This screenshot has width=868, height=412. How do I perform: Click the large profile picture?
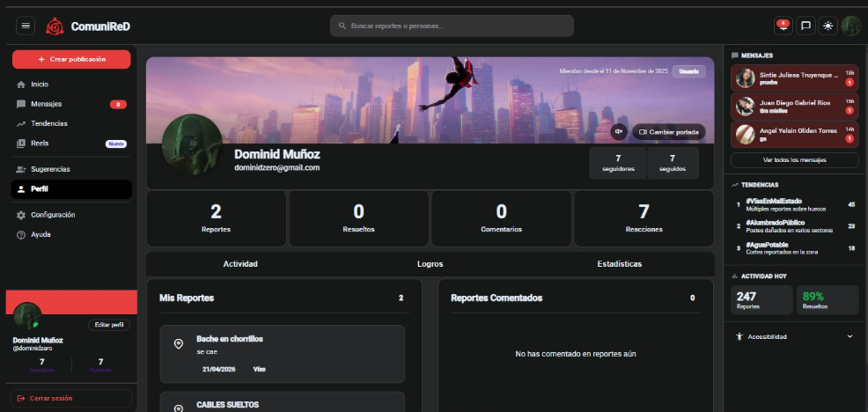(192, 145)
